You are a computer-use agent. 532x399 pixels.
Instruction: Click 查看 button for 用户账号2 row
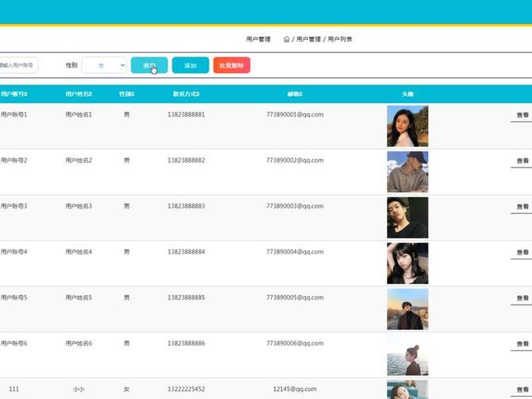(x=523, y=161)
